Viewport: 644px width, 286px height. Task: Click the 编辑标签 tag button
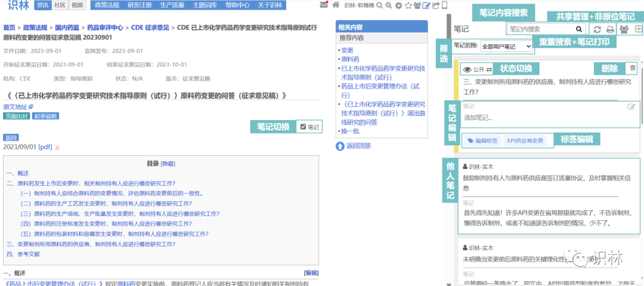pos(482,141)
